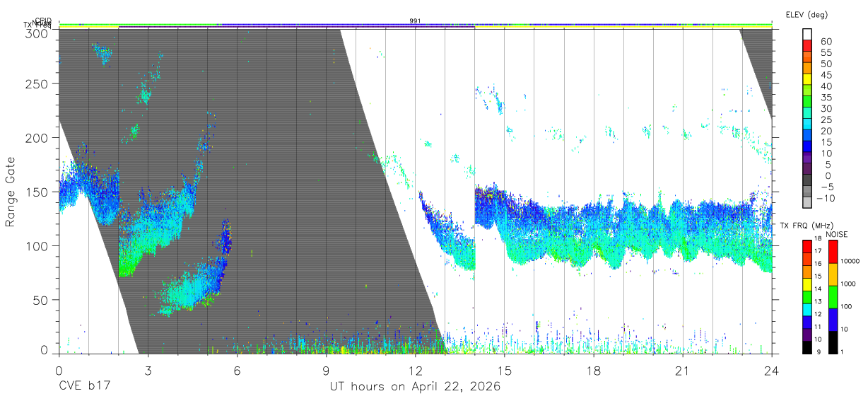Click the Range Gate axis title

pos(11,192)
